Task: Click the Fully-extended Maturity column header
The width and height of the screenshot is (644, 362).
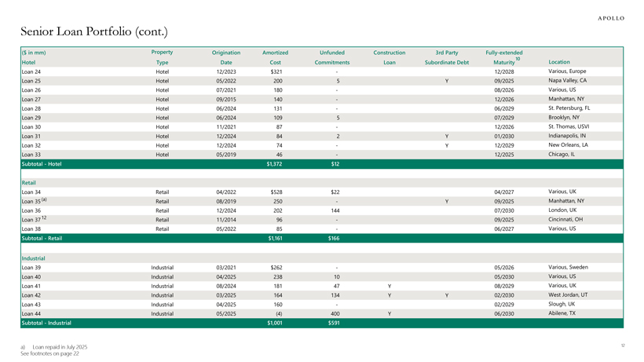Action: coord(503,57)
